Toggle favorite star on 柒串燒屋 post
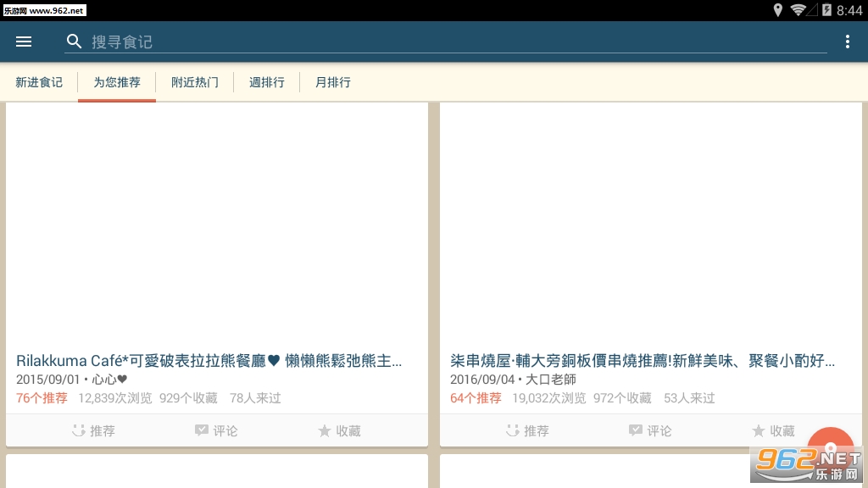 [773, 430]
